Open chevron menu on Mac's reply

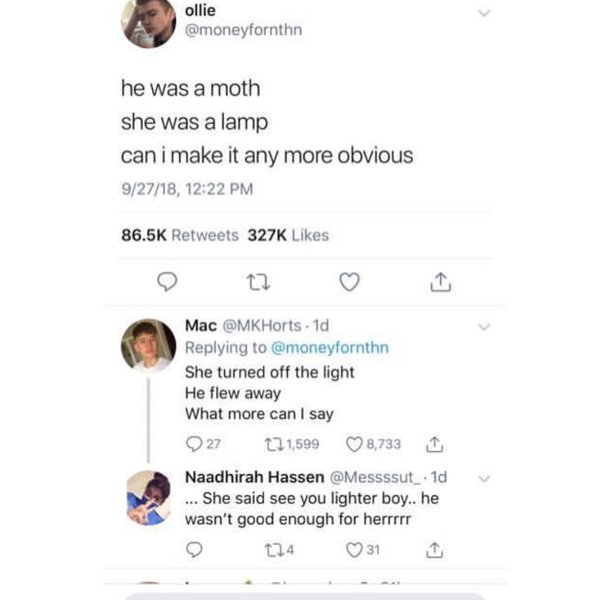coord(486,327)
